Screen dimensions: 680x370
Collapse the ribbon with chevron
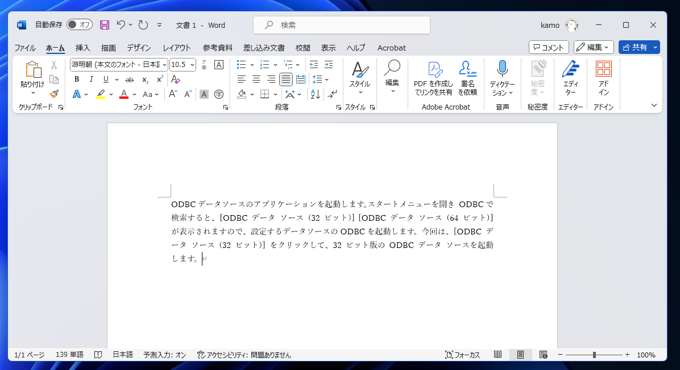(x=654, y=105)
